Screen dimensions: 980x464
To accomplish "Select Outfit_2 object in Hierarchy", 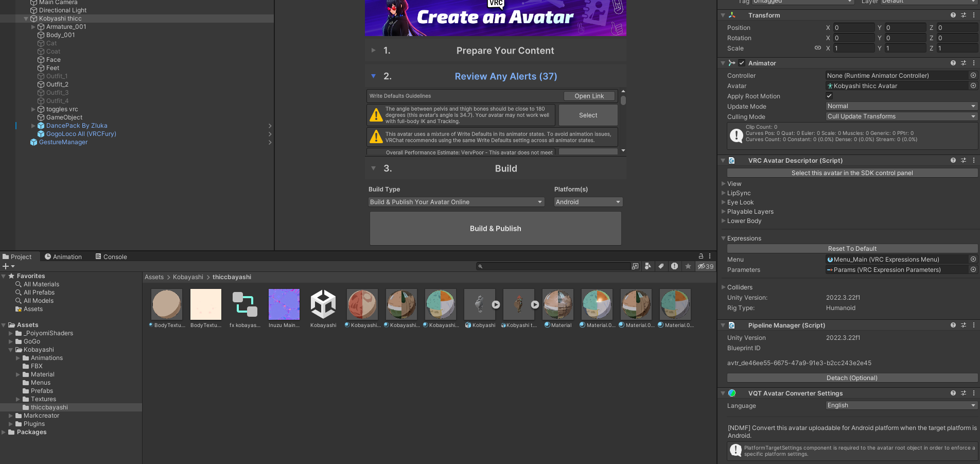I will pyautogui.click(x=57, y=84).
